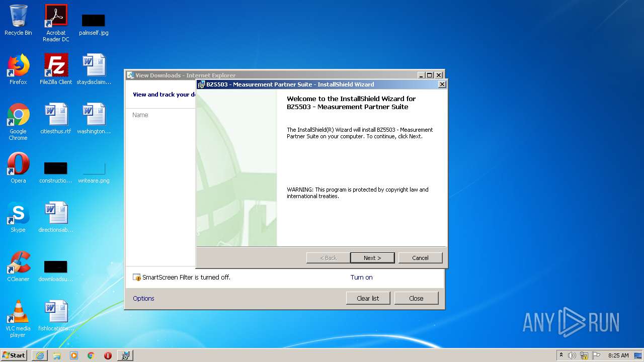Image resolution: width=644 pixels, height=362 pixels.
Task: Switch to the installer taskbar item
Action: point(125,355)
